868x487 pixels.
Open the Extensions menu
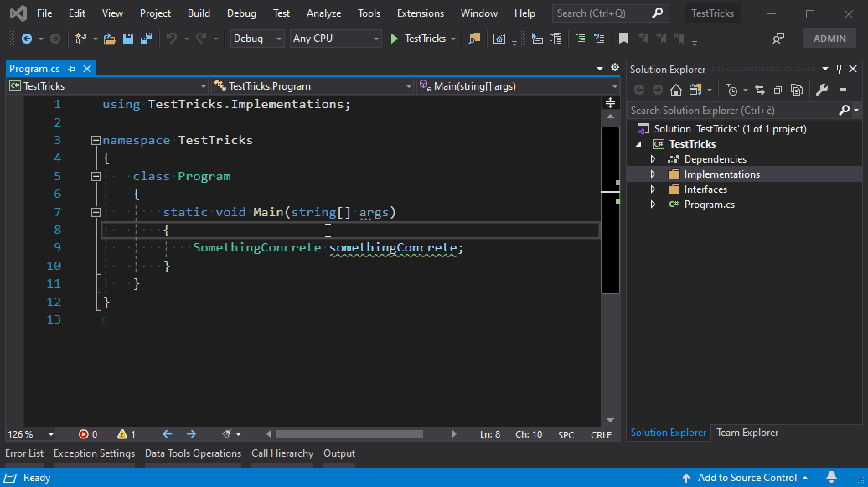[420, 13]
